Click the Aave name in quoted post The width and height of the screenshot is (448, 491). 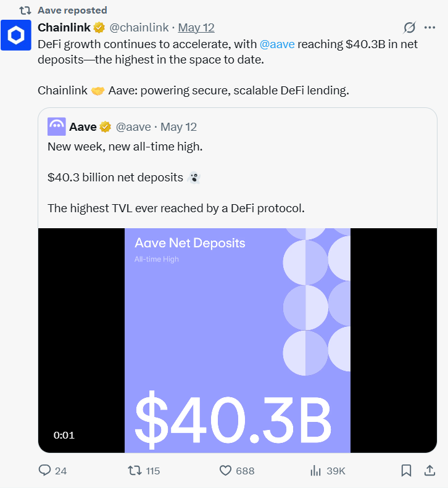83,127
